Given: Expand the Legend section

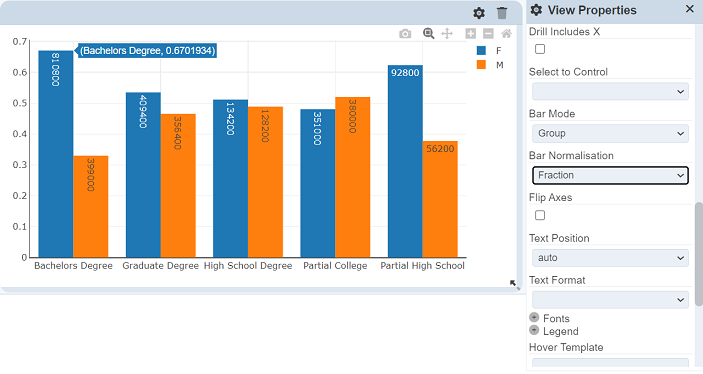Looking at the screenshot, I should 534,331.
